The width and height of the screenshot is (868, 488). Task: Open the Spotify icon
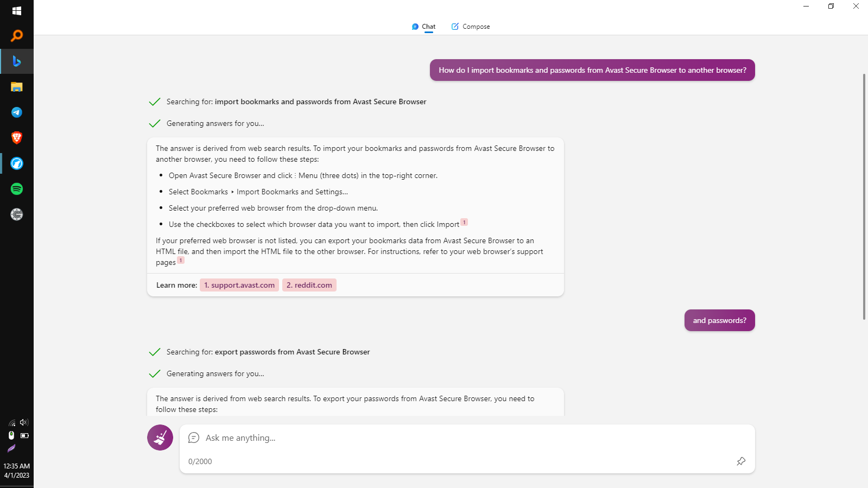[x=17, y=189]
